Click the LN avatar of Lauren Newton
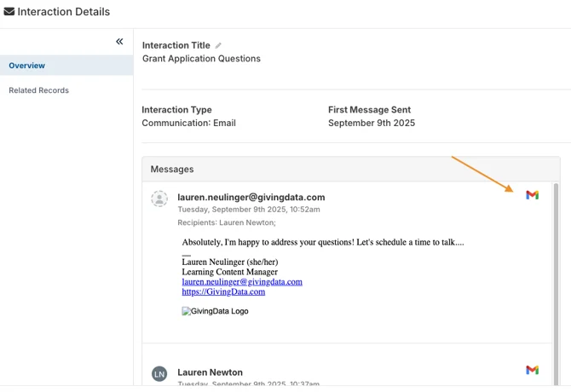Viewport: 571px width, 392px height. coord(159,374)
